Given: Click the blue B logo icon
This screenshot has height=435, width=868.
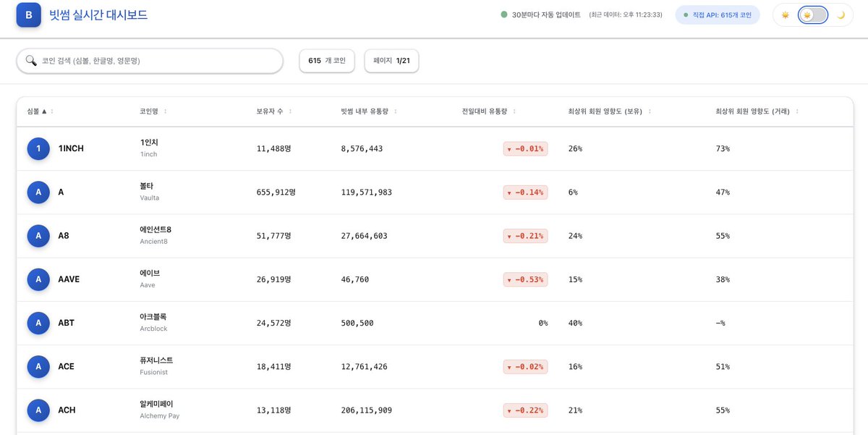Looking at the screenshot, I should [x=28, y=14].
